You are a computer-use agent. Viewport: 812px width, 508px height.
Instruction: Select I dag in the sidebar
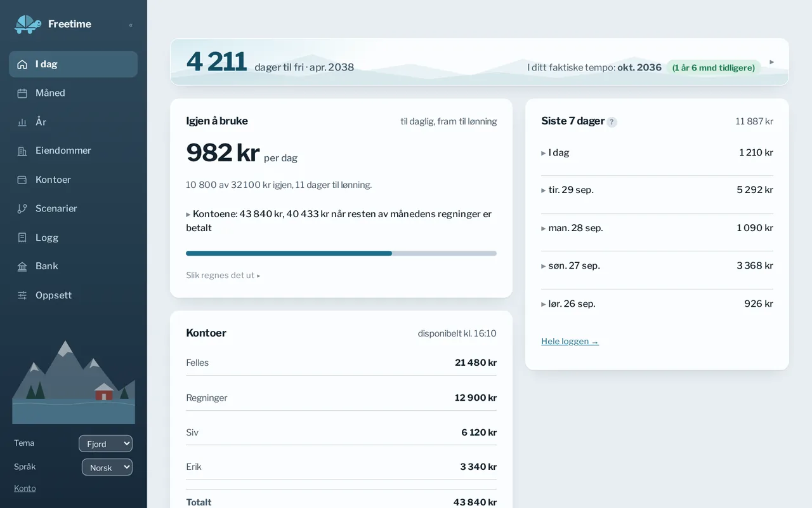(73, 64)
